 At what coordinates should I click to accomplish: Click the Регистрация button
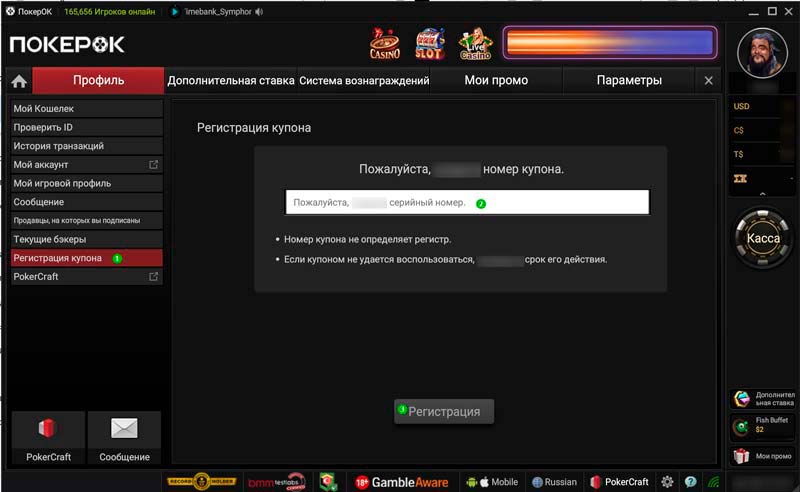point(444,411)
